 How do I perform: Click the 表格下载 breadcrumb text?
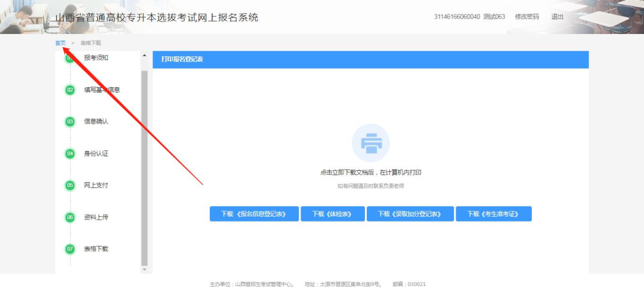click(91, 43)
